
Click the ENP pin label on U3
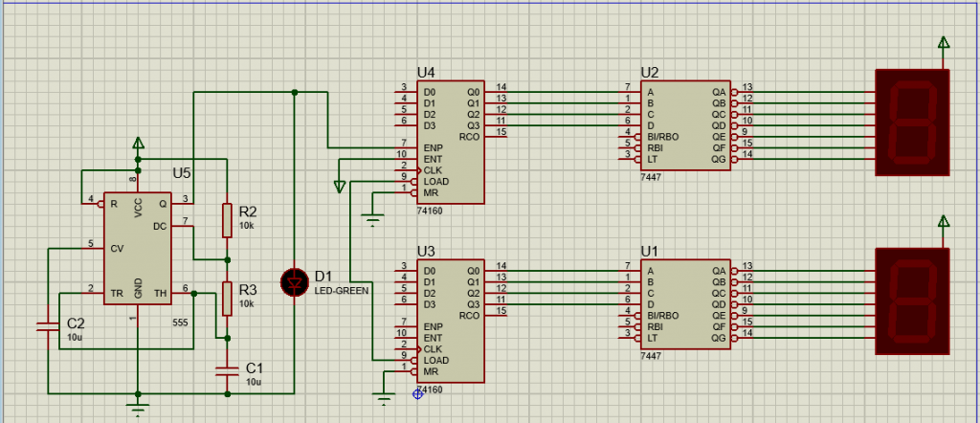(x=434, y=326)
